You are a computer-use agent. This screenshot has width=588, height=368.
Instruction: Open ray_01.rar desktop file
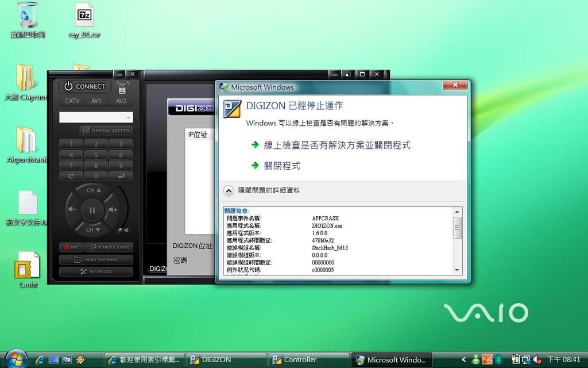(x=84, y=20)
